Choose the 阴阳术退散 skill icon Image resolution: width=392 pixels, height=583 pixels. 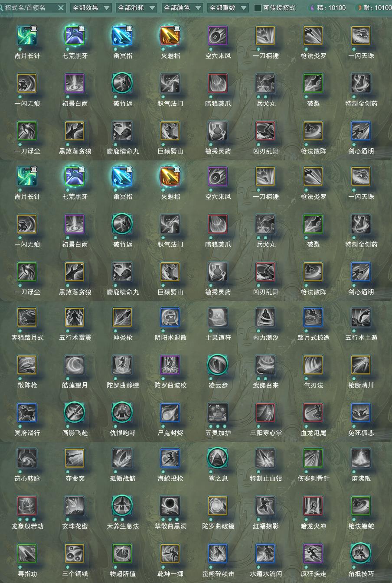(170, 318)
